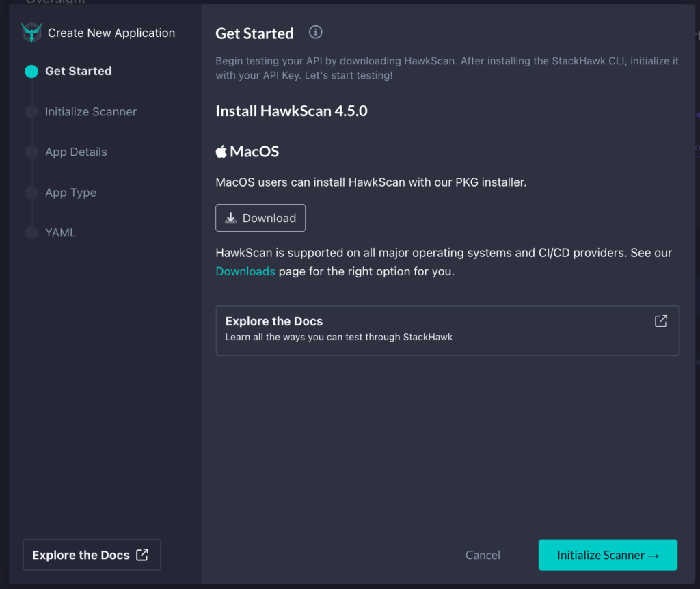The image size is (700, 589).
Task: Select the YAML step circle
Action: [x=31, y=232]
